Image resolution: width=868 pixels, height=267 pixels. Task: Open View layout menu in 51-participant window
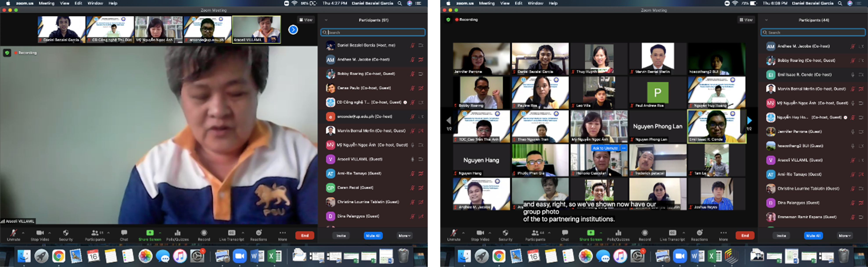[306, 20]
